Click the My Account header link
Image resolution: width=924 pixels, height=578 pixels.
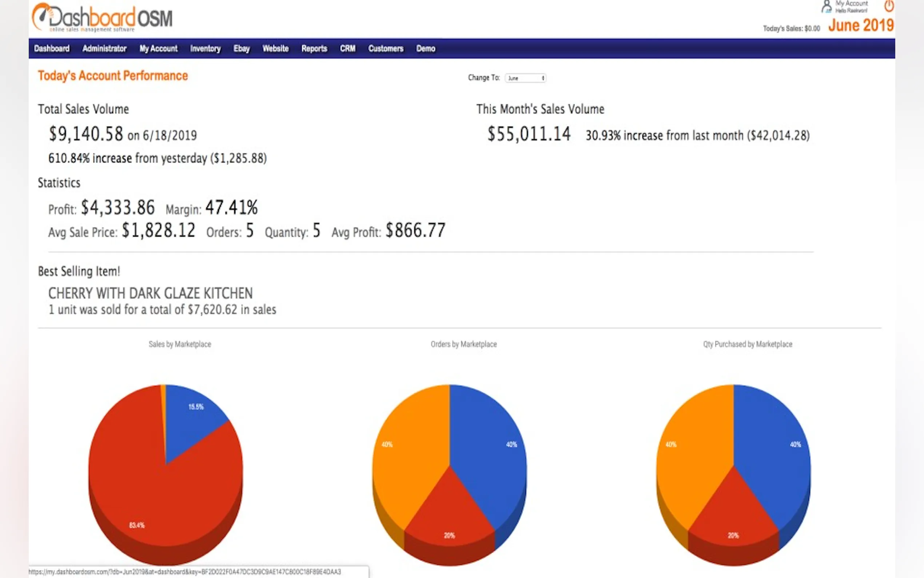point(851,3)
